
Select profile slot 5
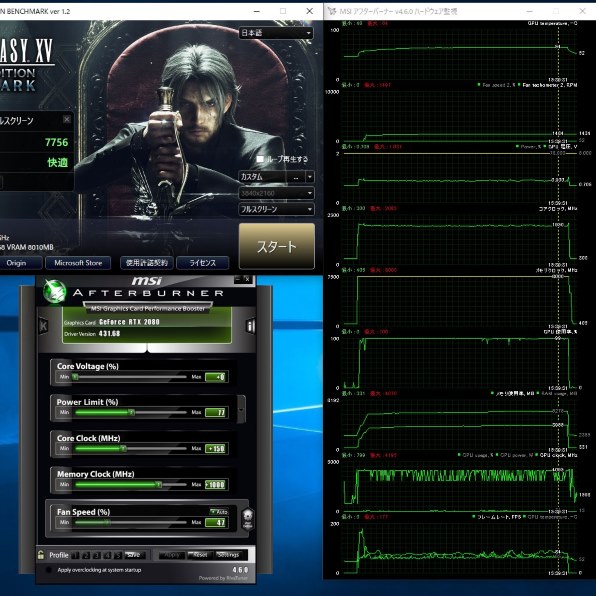pos(118,555)
